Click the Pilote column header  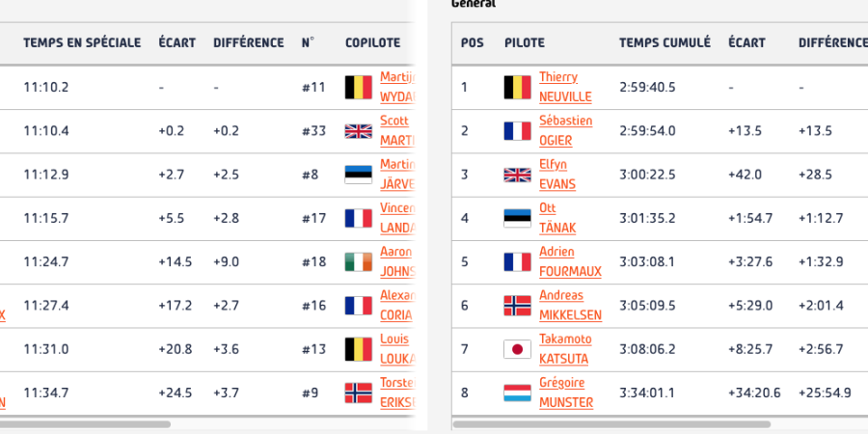tap(524, 42)
